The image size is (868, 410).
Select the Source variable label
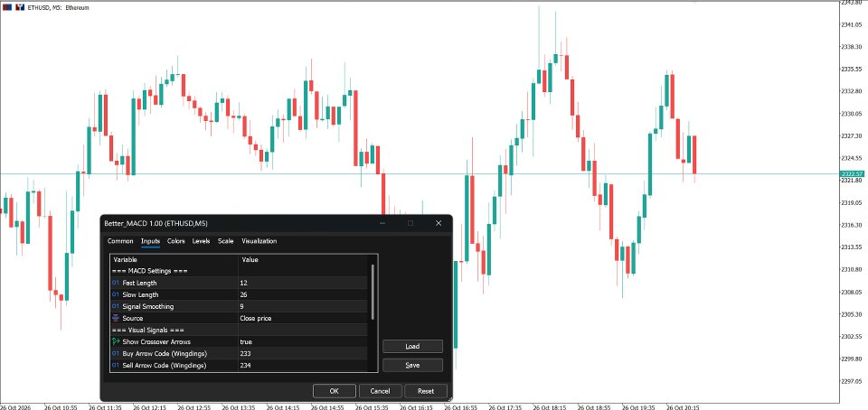click(133, 318)
